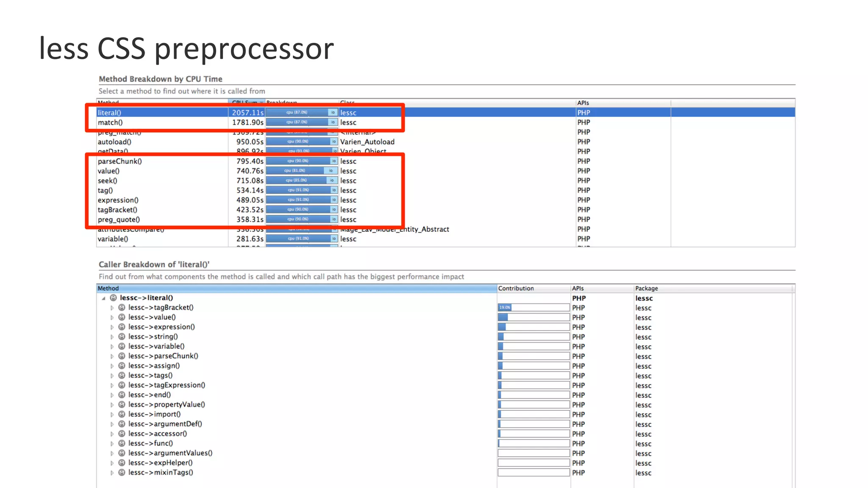Sort caller breakdown by Contribution column
The width and height of the screenshot is (868, 488).
coord(534,288)
